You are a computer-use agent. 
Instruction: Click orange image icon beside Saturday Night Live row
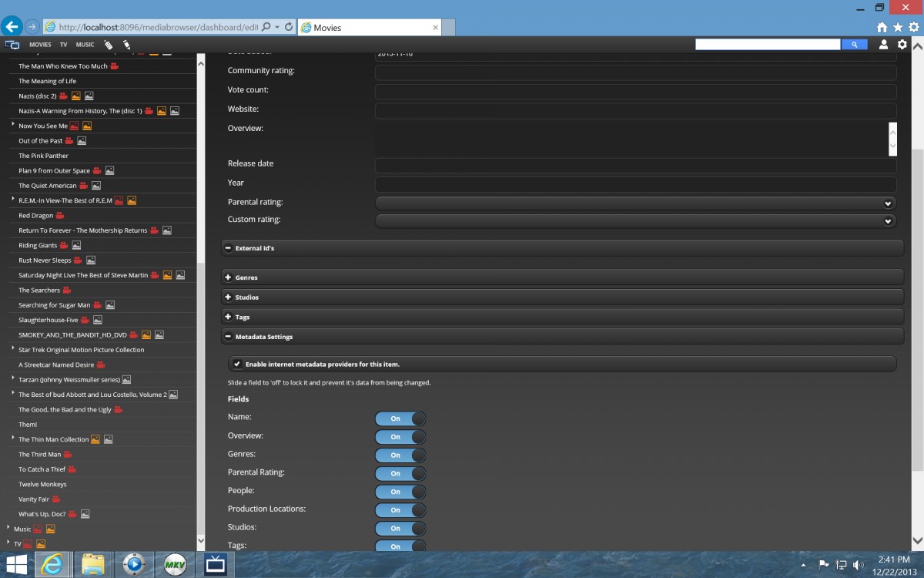[167, 275]
